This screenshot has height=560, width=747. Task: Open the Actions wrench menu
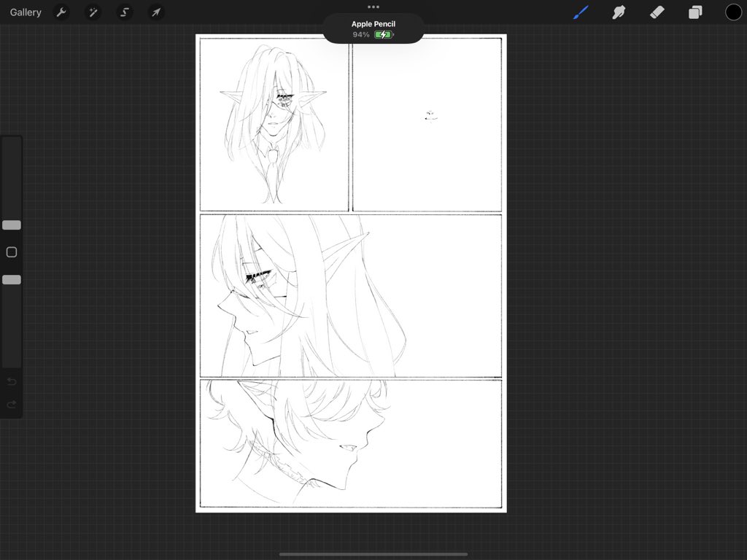tap(62, 12)
